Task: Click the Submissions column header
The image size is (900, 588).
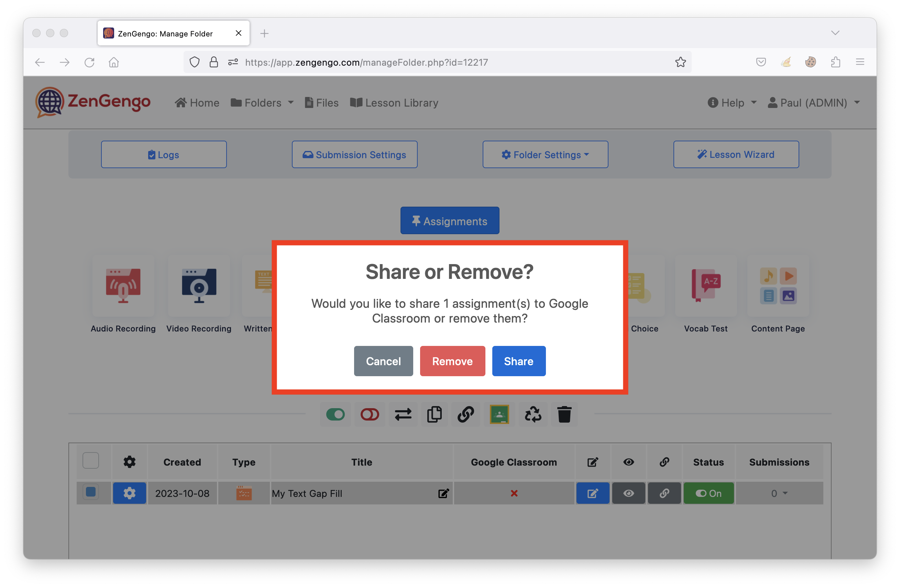Action: pos(779,462)
